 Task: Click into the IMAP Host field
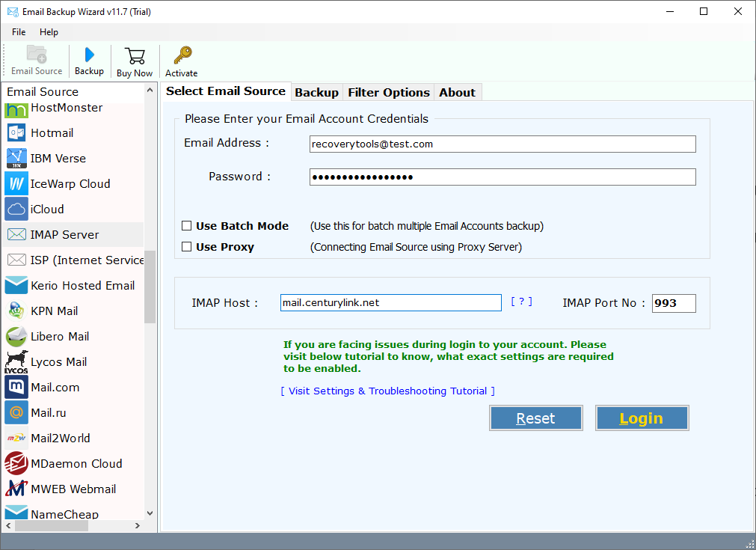click(390, 303)
